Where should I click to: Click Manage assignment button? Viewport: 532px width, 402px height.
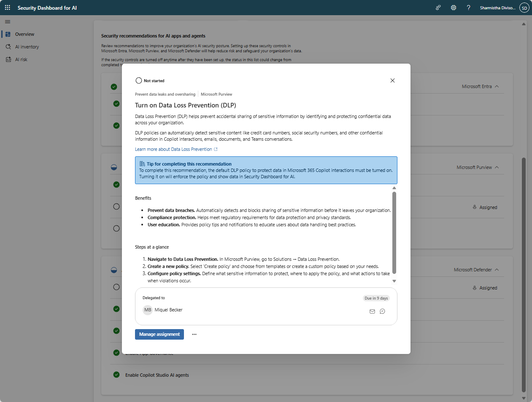pyautogui.click(x=159, y=334)
